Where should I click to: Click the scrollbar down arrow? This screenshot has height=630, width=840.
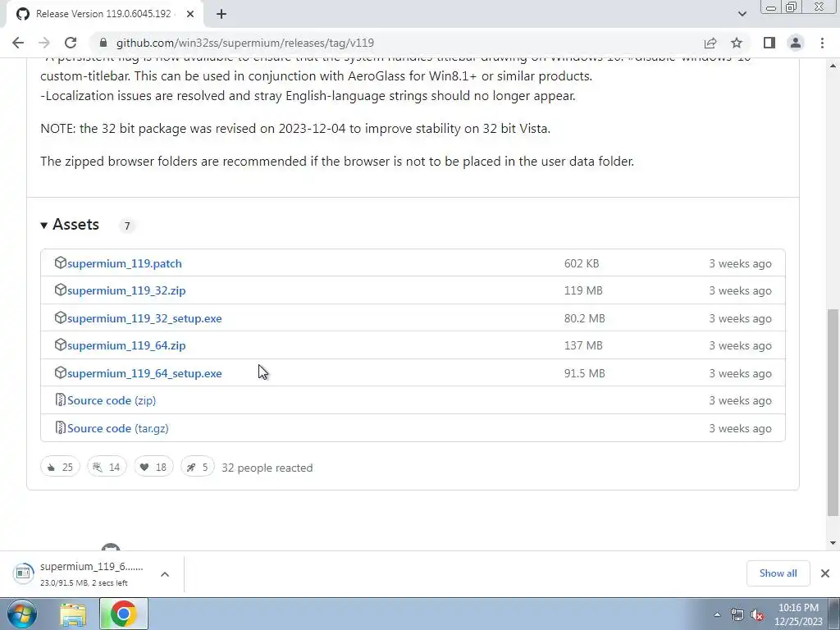click(833, 543)
